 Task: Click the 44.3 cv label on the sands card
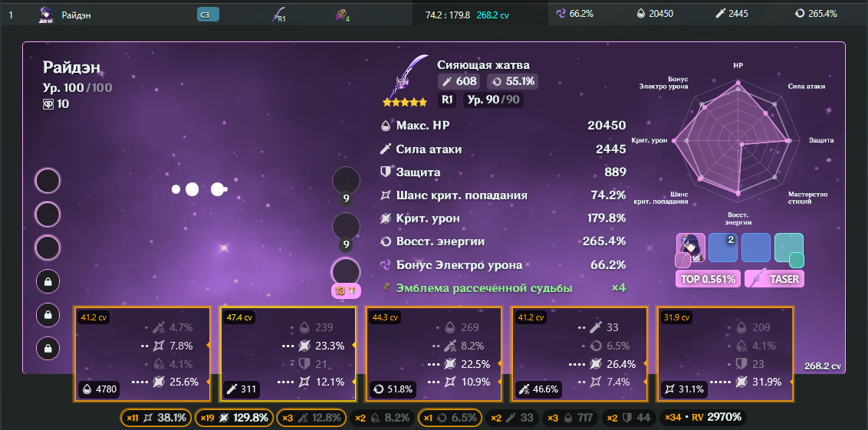click(x=386, y=317)
